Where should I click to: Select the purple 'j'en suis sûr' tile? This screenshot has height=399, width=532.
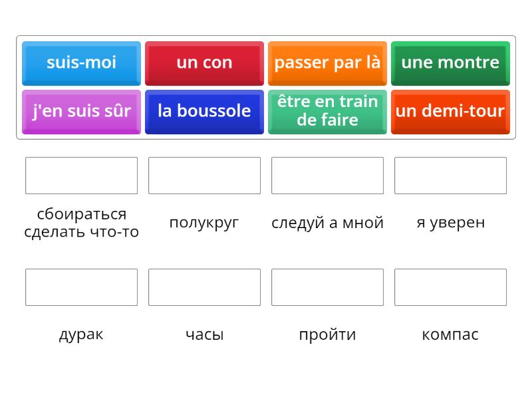[81, 111]
